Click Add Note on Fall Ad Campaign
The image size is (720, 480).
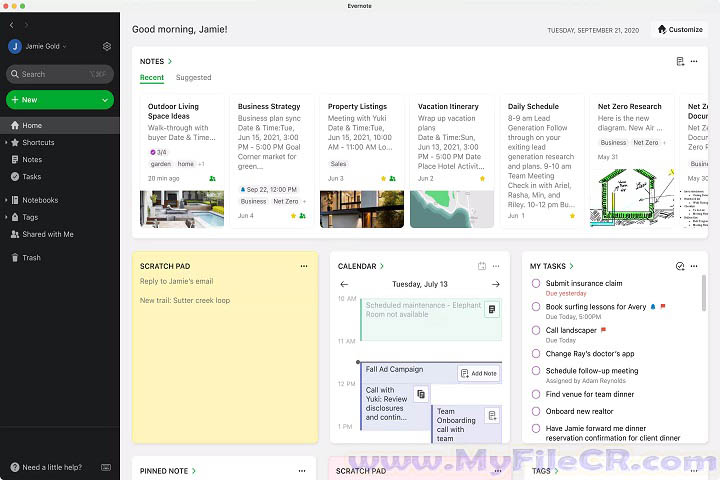coord(479,373)
